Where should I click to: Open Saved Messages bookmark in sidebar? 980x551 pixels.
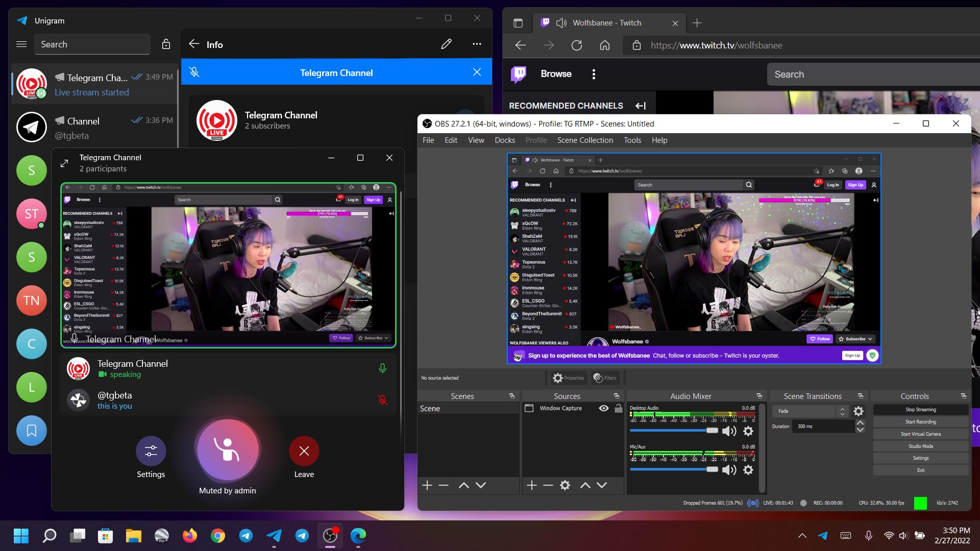coord(31,431)
